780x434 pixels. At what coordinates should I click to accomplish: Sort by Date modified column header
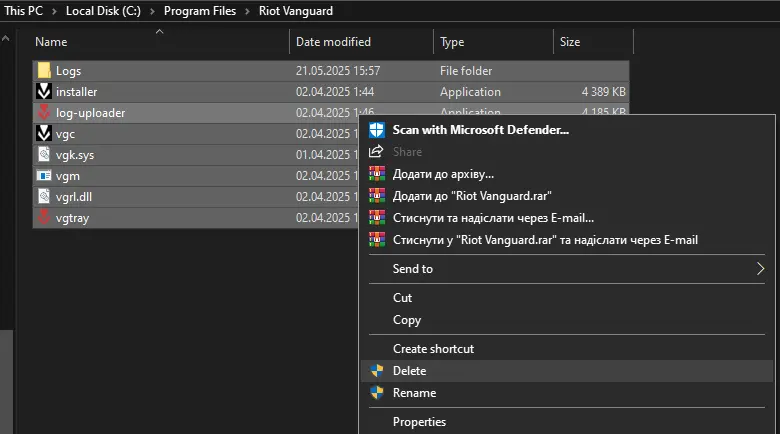click(x=361, y=42)
